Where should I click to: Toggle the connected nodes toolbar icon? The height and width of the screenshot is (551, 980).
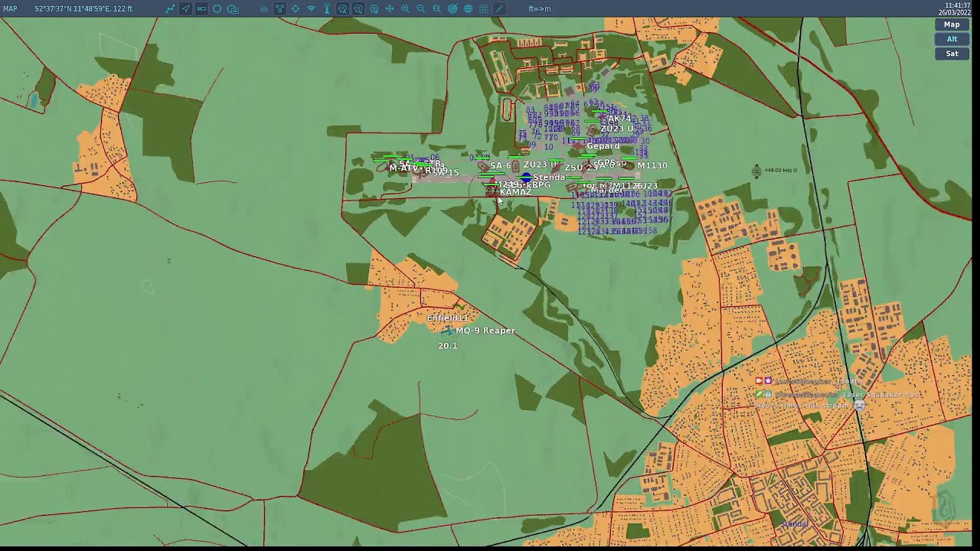(x=280, y=9)
